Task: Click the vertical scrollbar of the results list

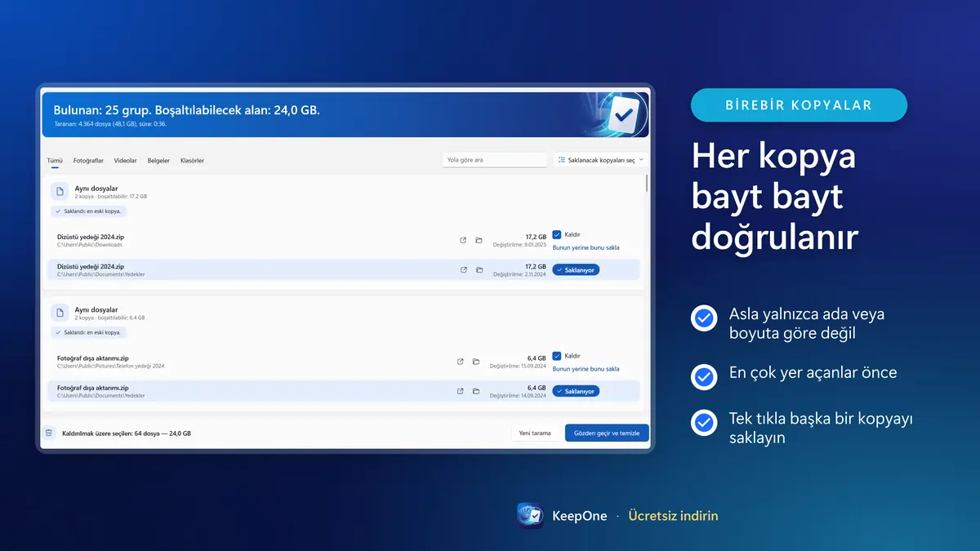Action: [x=647, y=184]
